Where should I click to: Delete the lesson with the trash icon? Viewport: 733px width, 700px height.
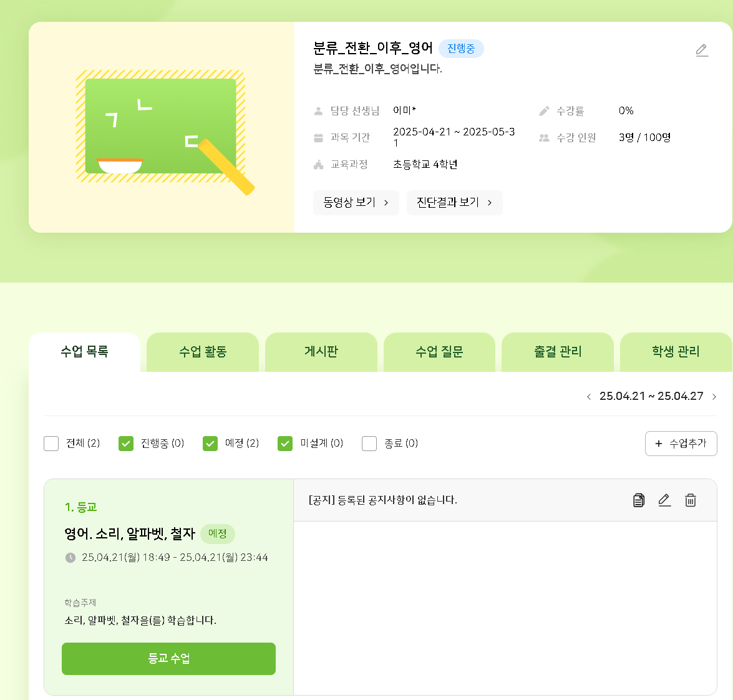coord(691,500)
